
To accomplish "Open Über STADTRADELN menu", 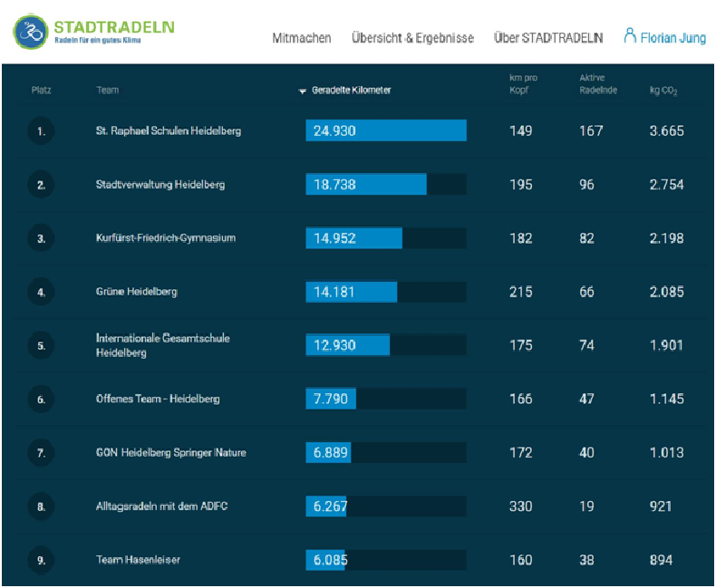I will point(548,37).
